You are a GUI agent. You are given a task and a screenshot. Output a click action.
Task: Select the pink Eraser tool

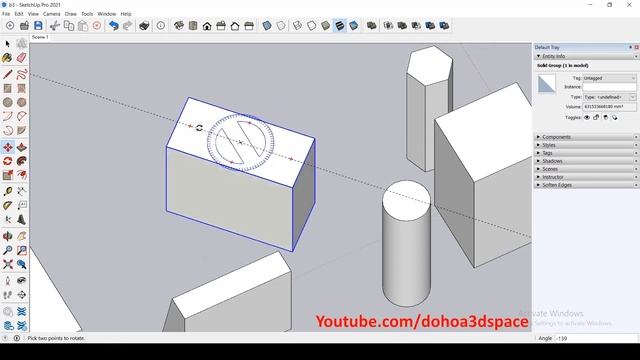[22, 58]
